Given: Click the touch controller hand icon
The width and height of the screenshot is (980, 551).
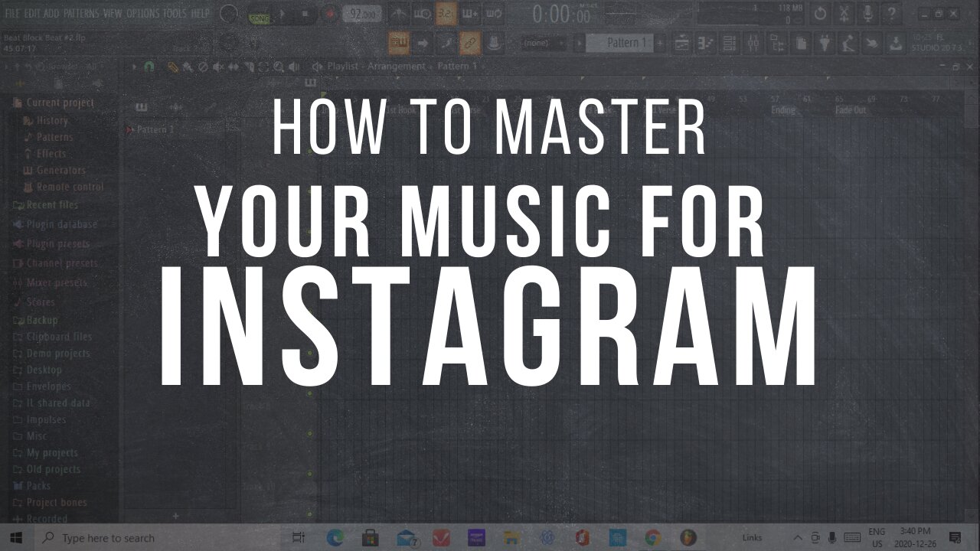Looking at the screenshot, I should pos(871,43).
